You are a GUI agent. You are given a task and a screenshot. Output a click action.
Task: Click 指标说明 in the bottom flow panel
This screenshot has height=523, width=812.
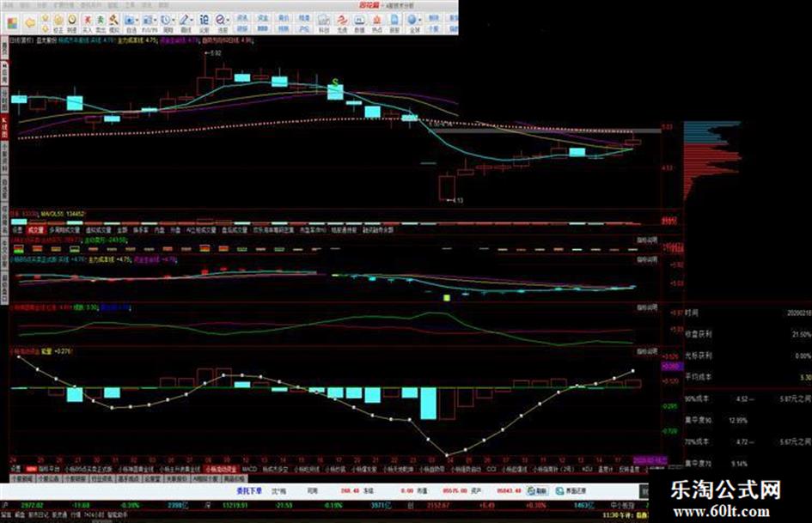coord(647,351)
